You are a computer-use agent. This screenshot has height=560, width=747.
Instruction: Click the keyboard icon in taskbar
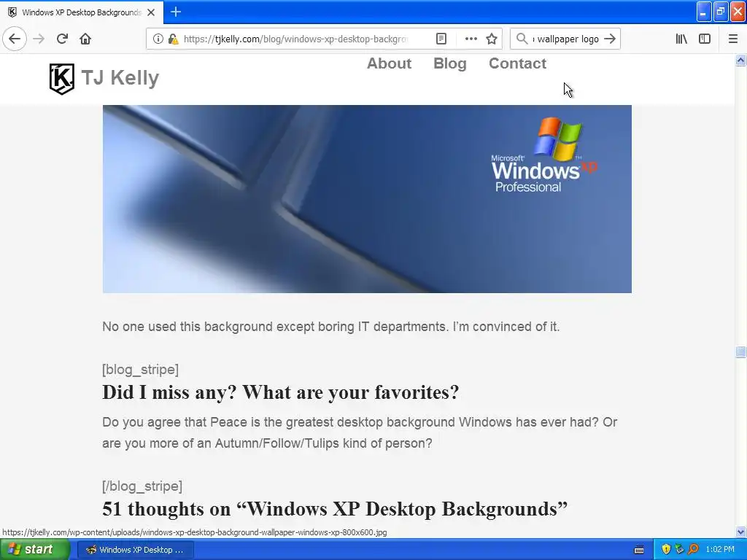639,550
